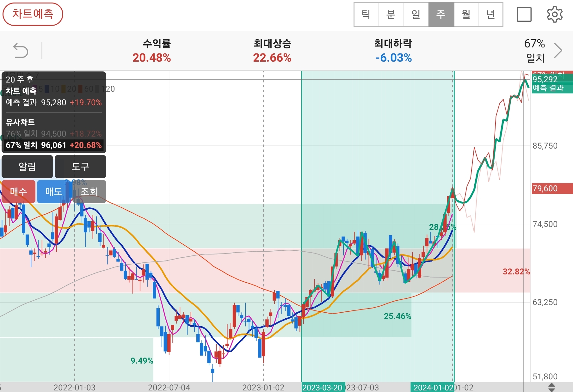This screenshot has width=573, height=392.
Task: Click the 74,500 axis label
Action: (x=545, y=224)
